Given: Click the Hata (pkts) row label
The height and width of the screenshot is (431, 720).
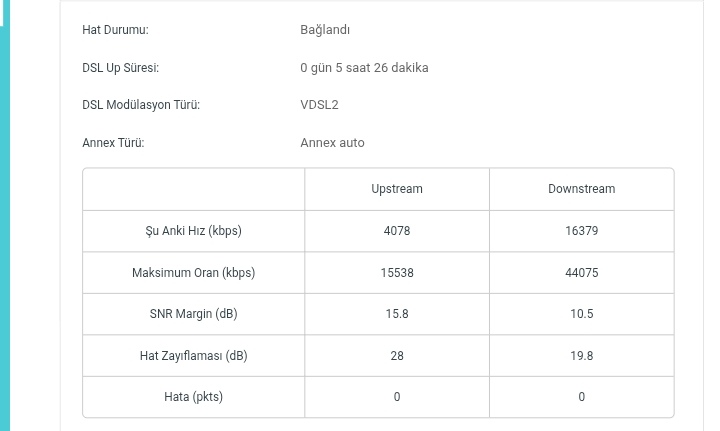Looking at the screenshot, I should pyautogui.click(x=193, y=397).
